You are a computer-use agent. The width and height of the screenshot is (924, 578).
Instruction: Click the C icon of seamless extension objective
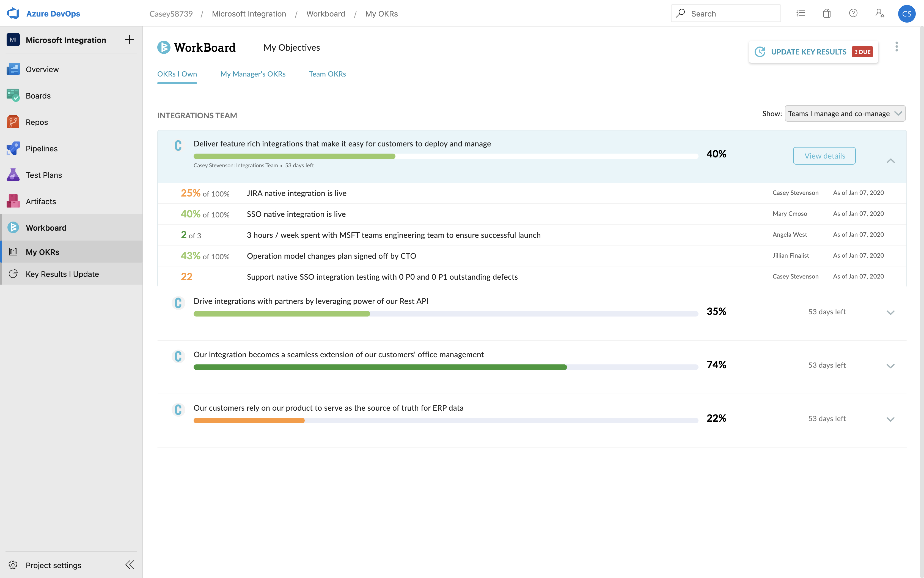[178, 356]
